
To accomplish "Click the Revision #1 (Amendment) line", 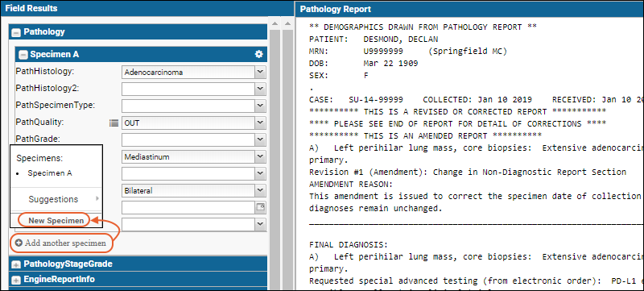I will click(x=468, y=173).
